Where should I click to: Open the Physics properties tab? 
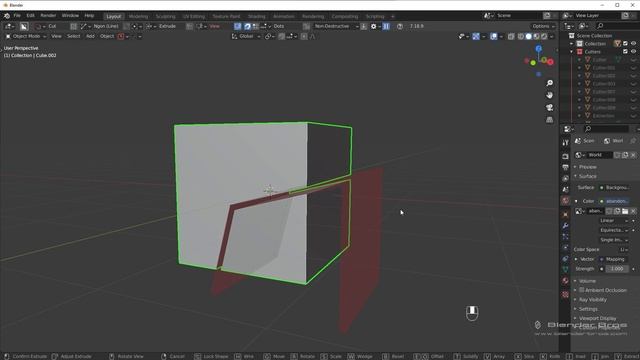565,247
